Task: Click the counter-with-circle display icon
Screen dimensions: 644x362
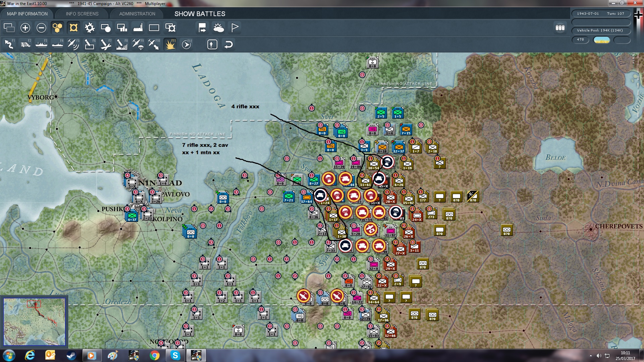Action: (x=106, y=27)
